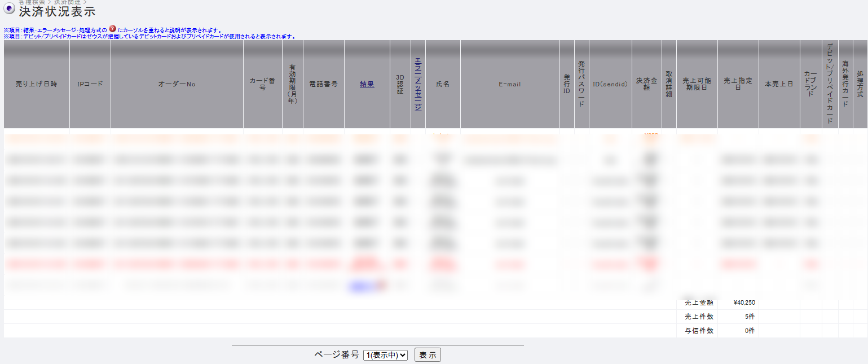This screenshot has height=364, width=868.
Task: Click the 取消詳細 column header
Action: point(669,84)
